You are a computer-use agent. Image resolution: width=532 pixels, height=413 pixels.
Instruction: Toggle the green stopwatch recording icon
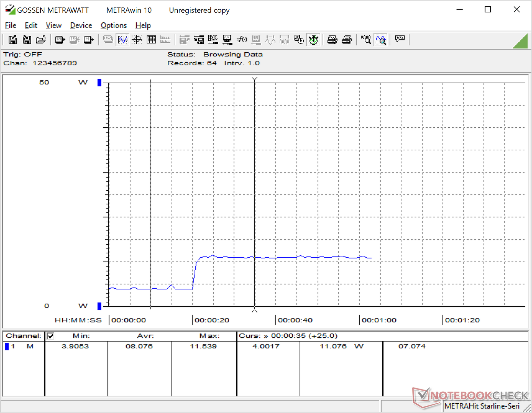pyautogui.click(x=314, y=40)
